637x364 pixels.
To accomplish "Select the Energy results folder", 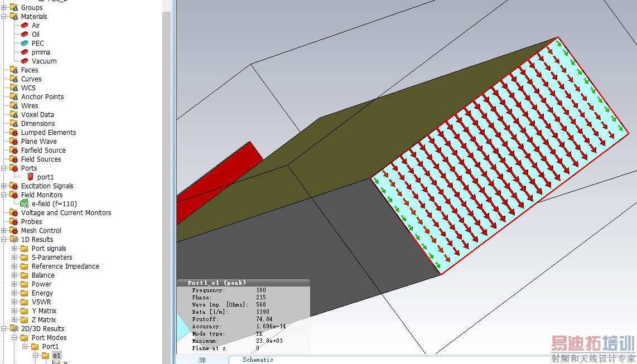I will pos(42,293).
